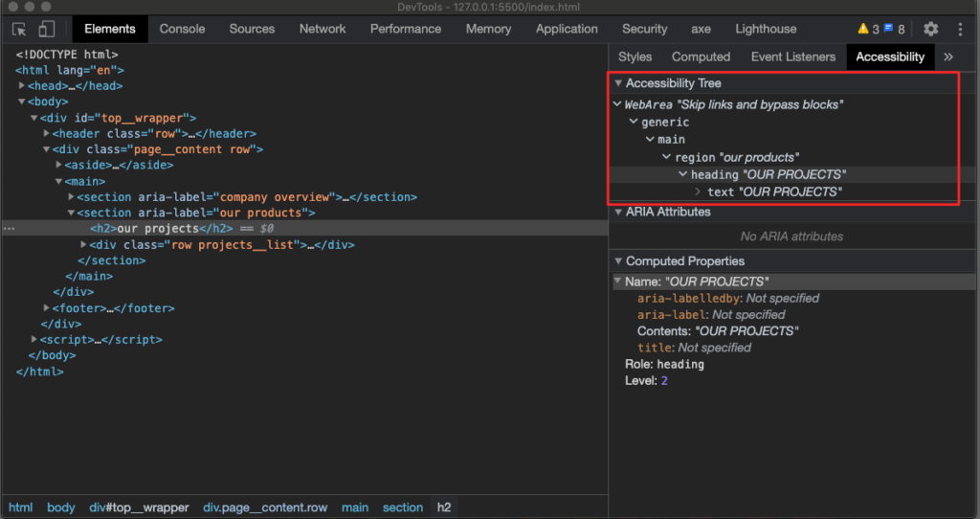980x519 pixels.
Task: Open DevTools settings gear
Action: (x=930, y=29)
